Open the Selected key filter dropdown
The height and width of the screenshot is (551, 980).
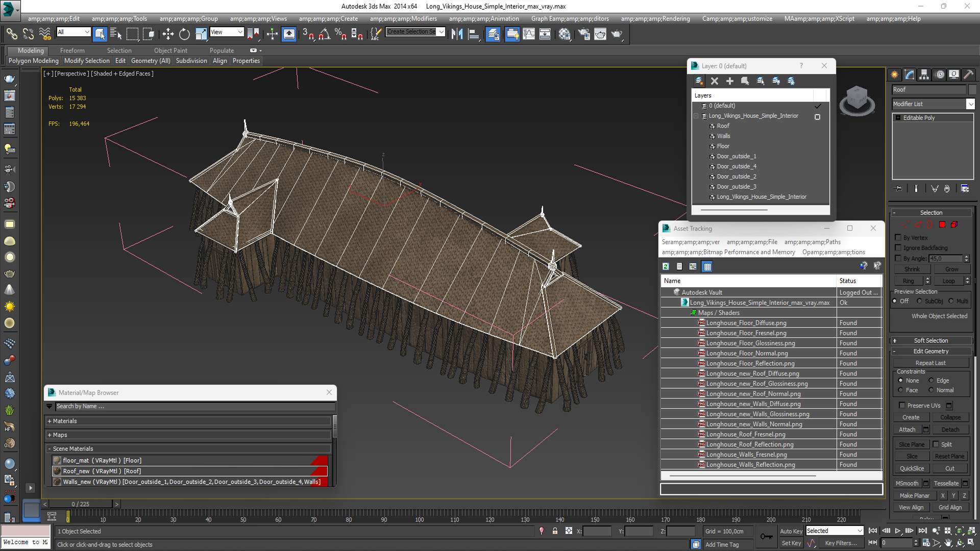860,531
